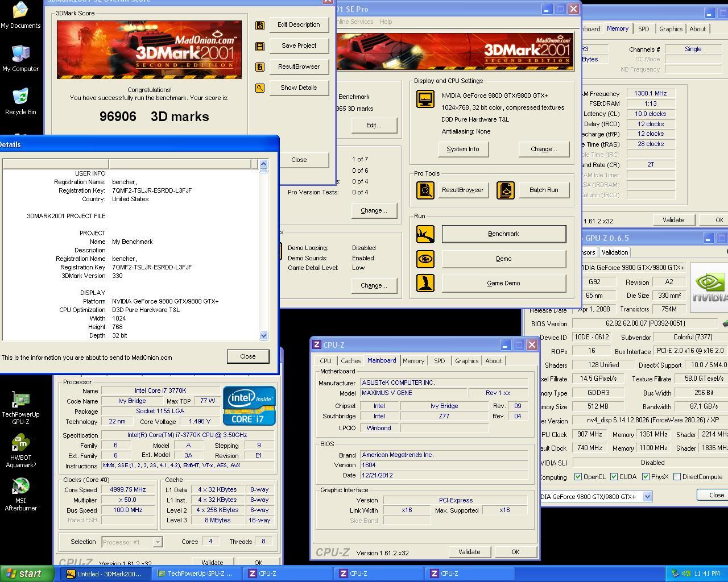Launch MSI Afterburner desktop shortcut
This screenshot has width=728, height=582.
pyautogui.click(x=20, y=494)
